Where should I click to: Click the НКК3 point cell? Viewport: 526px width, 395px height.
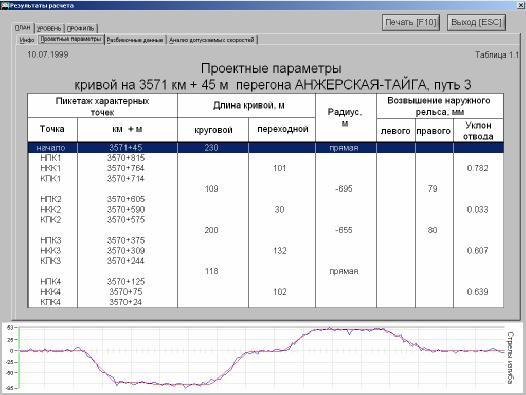pos(51,250)
